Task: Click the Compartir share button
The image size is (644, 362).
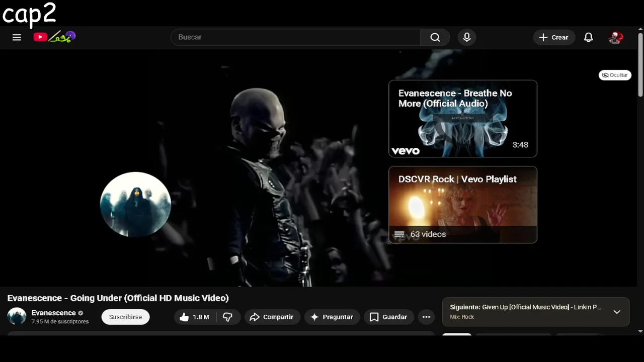Action: click(x=272, y=317)
